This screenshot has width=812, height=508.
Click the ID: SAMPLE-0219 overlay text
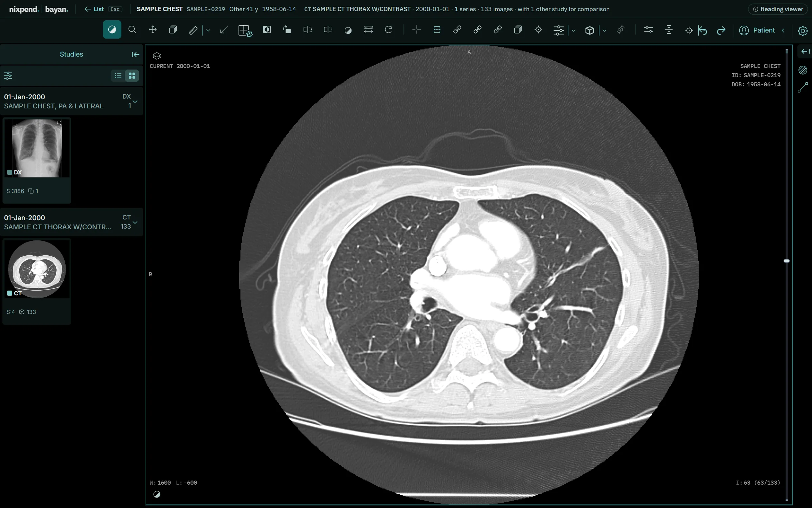[x=756, y=75]
